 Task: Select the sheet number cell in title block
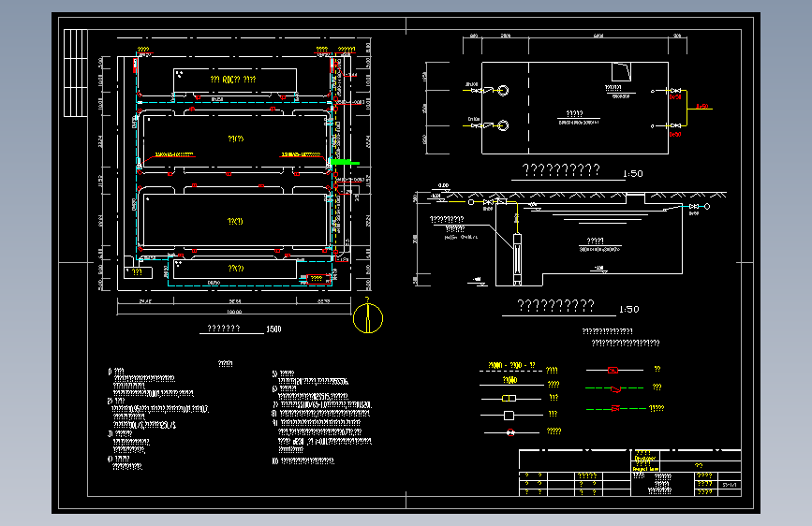tap(730, 485)
